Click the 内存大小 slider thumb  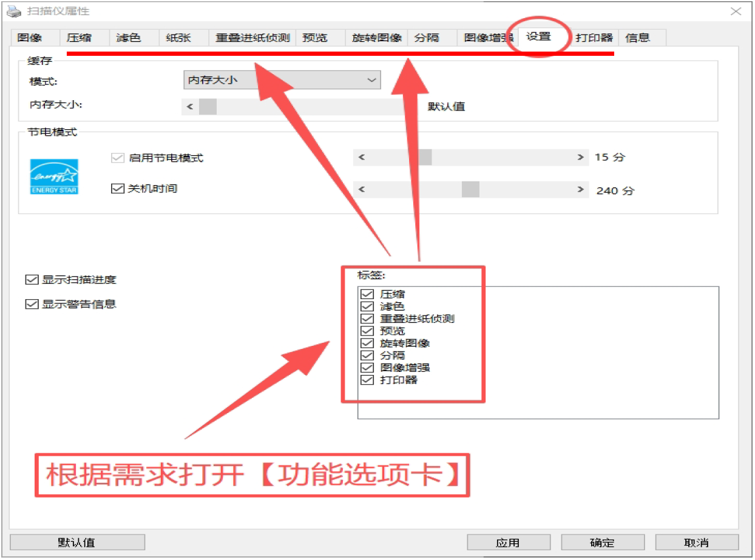point(208,107)
